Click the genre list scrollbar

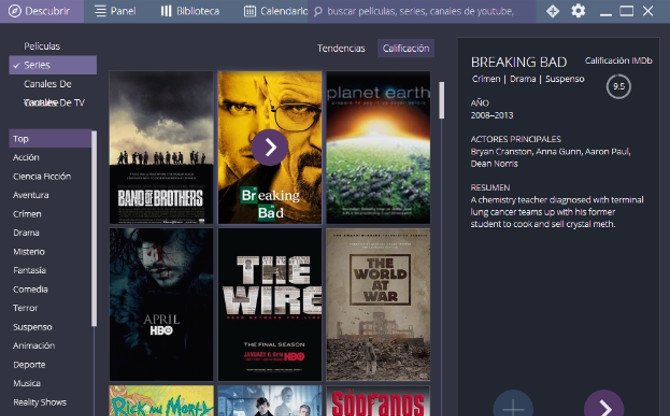[x=94, y=229]
